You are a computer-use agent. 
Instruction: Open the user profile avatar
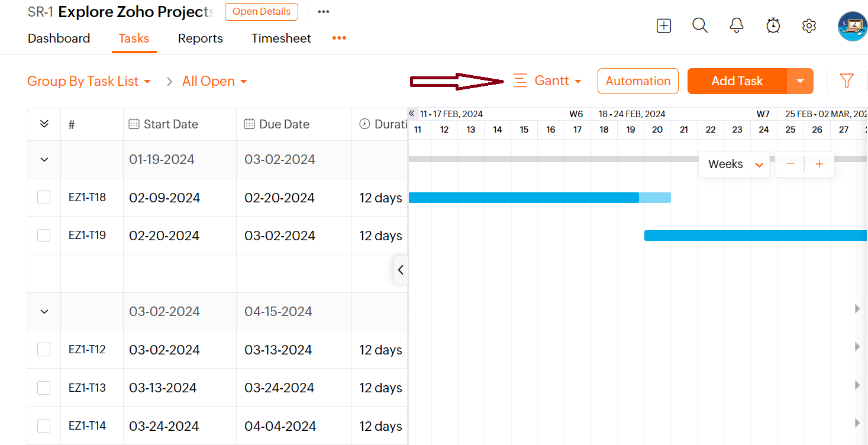pyautogui.click(x=853, y=26)
